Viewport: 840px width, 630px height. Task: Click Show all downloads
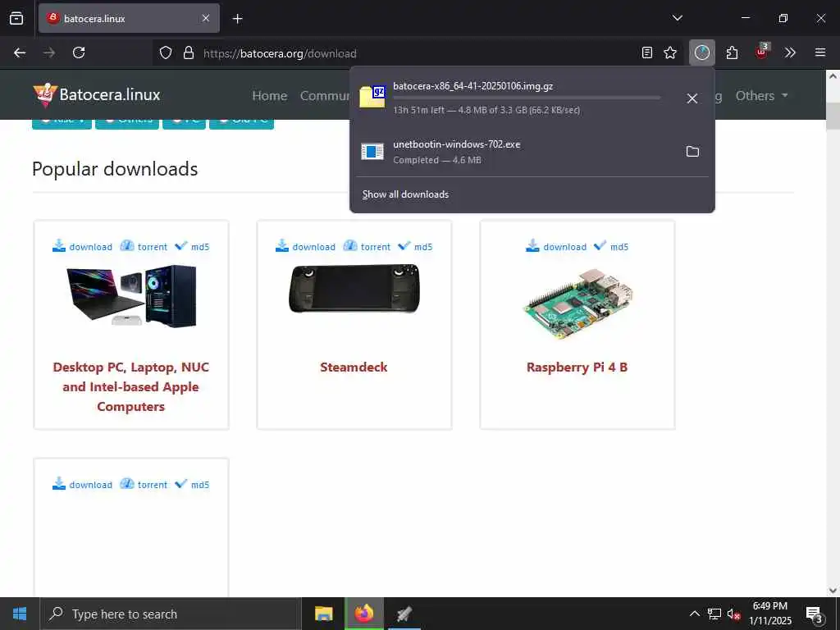point(405,194)
